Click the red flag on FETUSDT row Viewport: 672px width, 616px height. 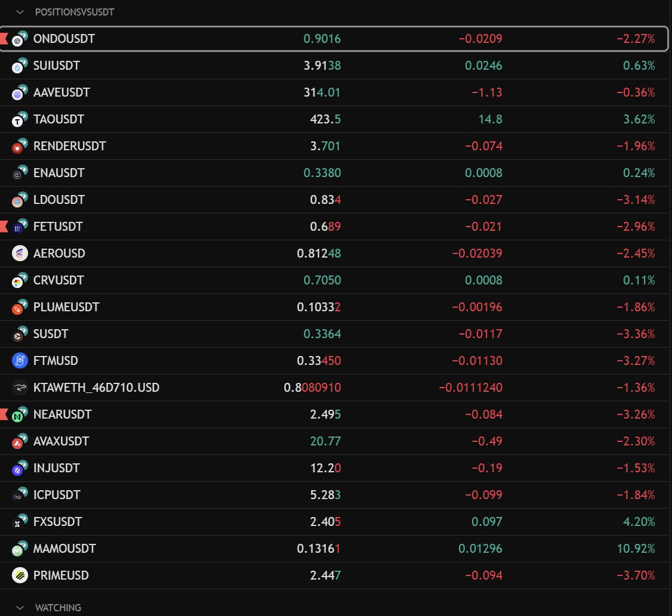[4, 227]
